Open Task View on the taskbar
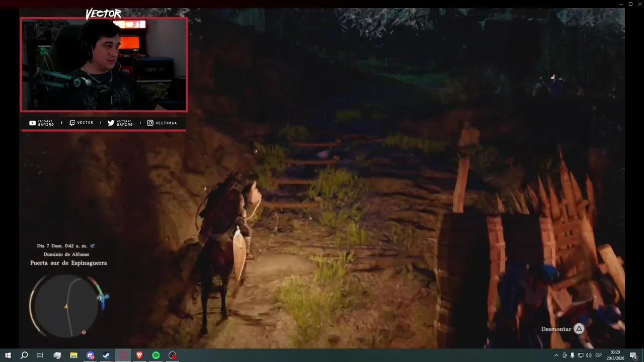This screenshot has height=362, width=644. tap(40, 355)
